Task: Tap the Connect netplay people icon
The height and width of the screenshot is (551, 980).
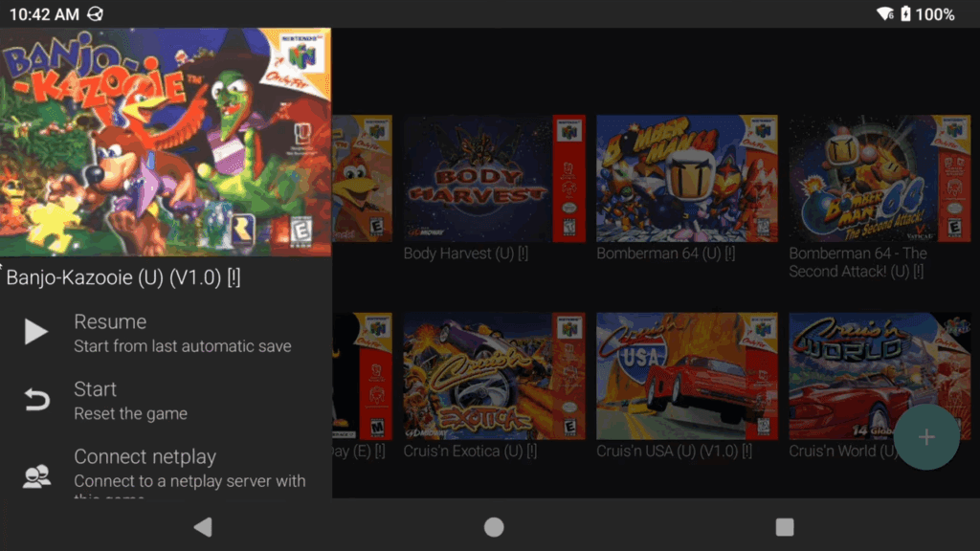Action: click(x=36, y=476)
